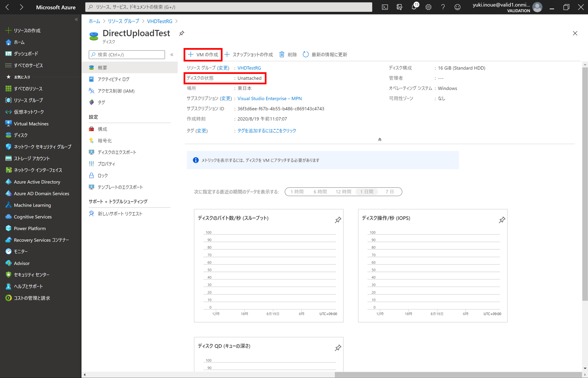Go forward with browser forward arrow
588x378 pixels.
tap(21, 7)
